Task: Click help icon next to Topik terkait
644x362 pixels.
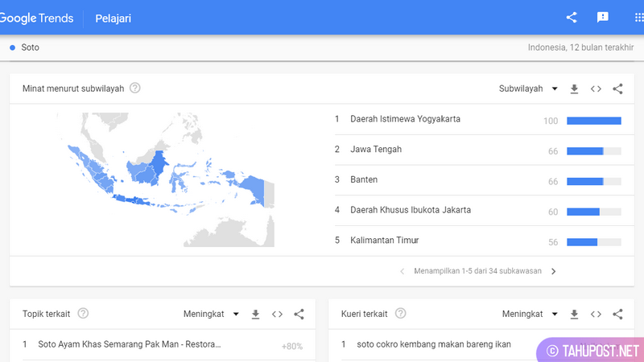Action: [83, 314]
